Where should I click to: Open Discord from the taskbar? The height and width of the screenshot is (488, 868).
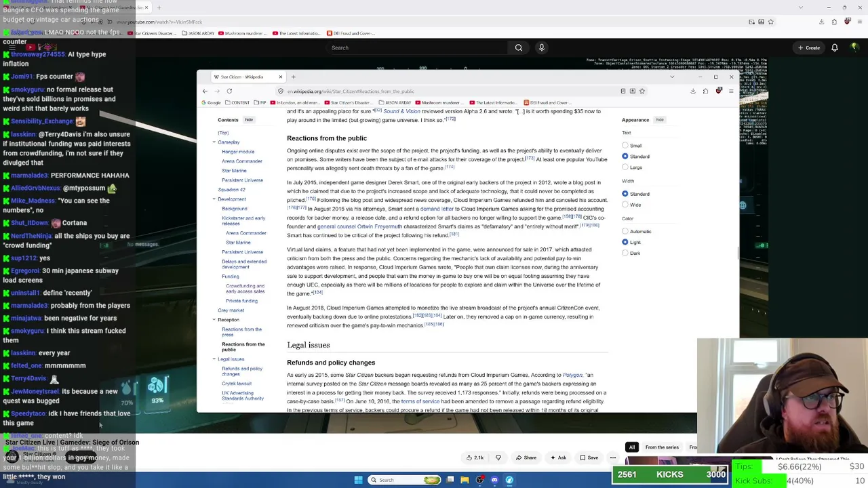click(x=494, y=480)
